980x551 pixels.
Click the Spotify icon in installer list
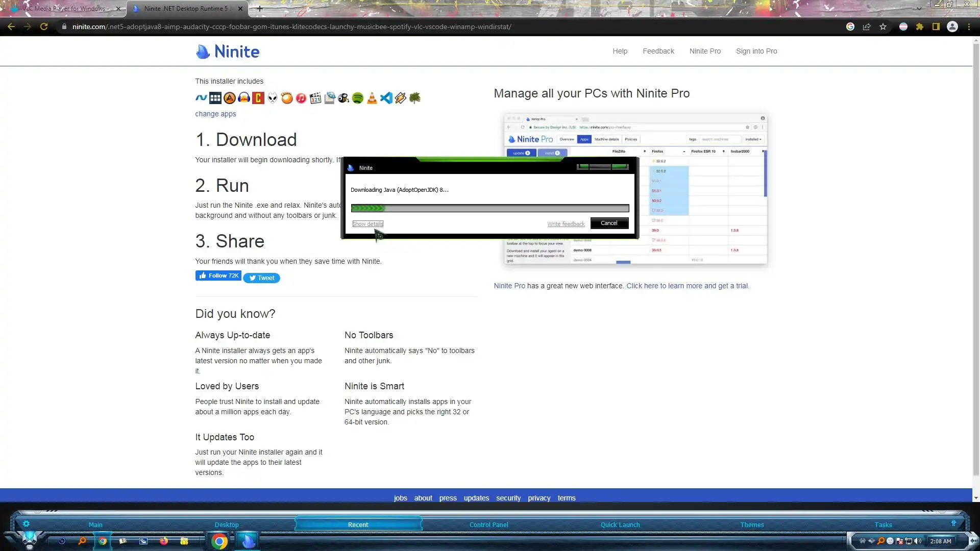tap(358, 98)
